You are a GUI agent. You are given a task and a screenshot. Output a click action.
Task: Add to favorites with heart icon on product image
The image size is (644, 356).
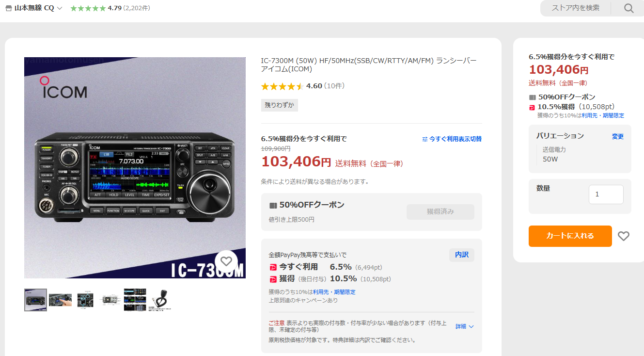click(x=226, y=261)
